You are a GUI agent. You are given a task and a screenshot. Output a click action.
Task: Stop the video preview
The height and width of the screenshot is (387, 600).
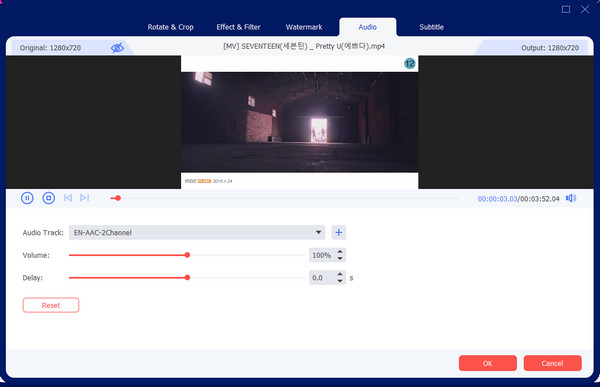pyautogui.click(x=49, y=198)
